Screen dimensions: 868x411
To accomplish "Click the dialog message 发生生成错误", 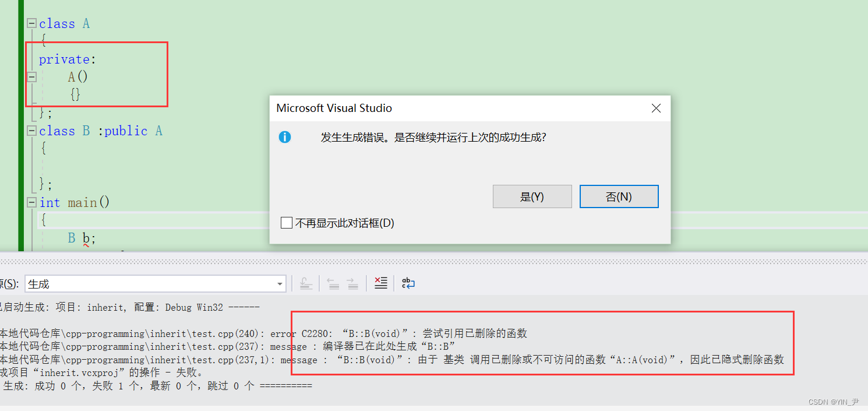I will pos(433,138).
